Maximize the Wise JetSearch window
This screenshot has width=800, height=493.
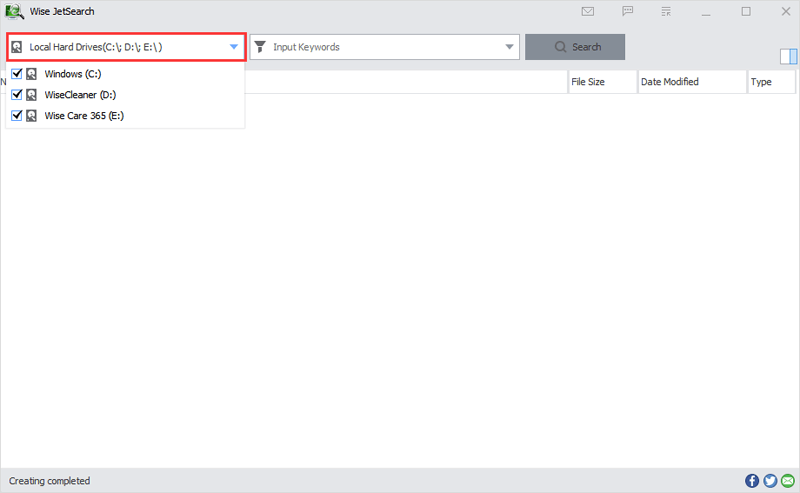point(746,11)
